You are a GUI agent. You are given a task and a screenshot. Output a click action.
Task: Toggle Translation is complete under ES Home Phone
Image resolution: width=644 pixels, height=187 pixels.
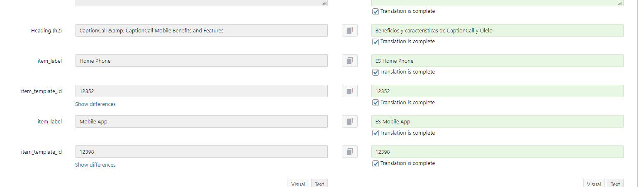(376, 72)
